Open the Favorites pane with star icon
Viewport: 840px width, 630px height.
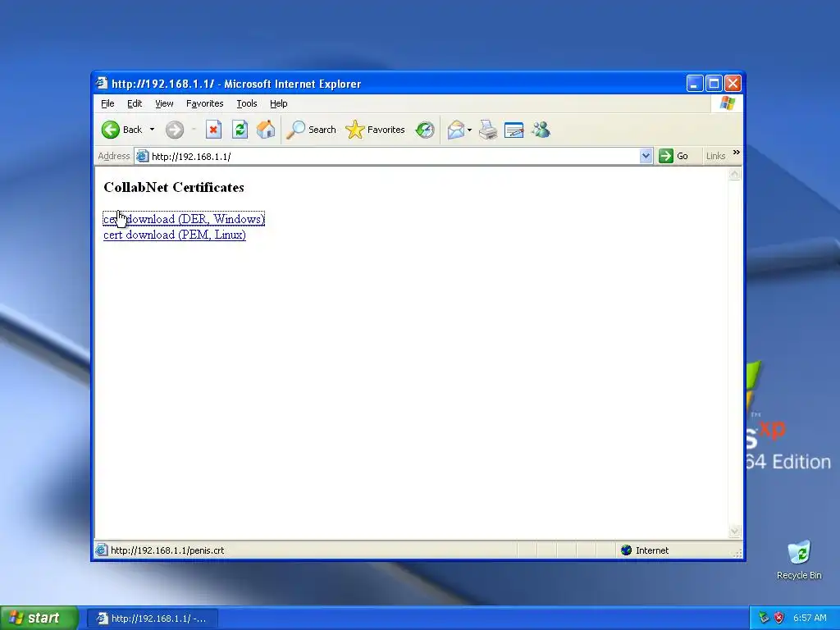[375, 130]
